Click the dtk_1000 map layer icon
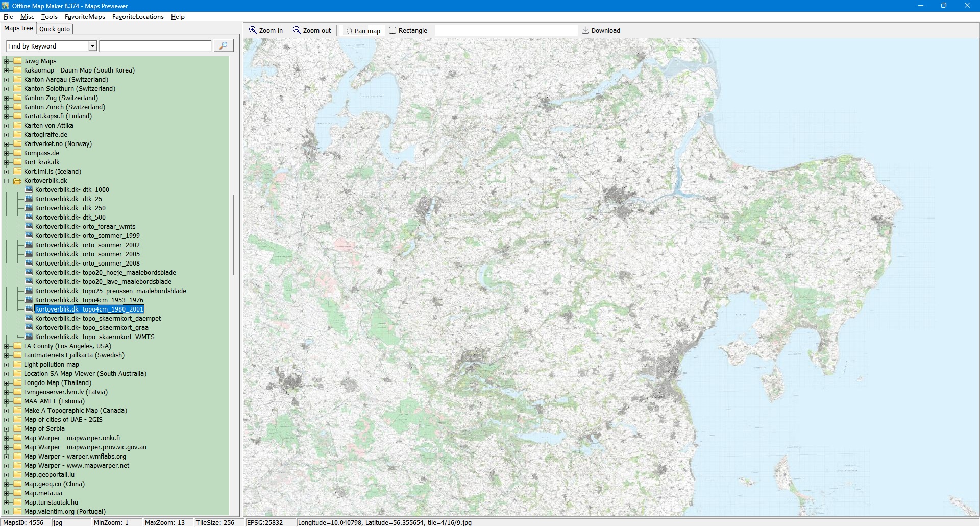 pos(29,190)
